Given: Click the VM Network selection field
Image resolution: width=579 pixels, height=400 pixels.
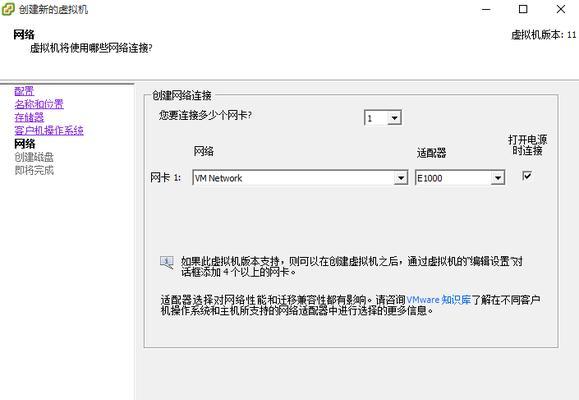Looking at the screenshot, I should (x=300, y=178).
